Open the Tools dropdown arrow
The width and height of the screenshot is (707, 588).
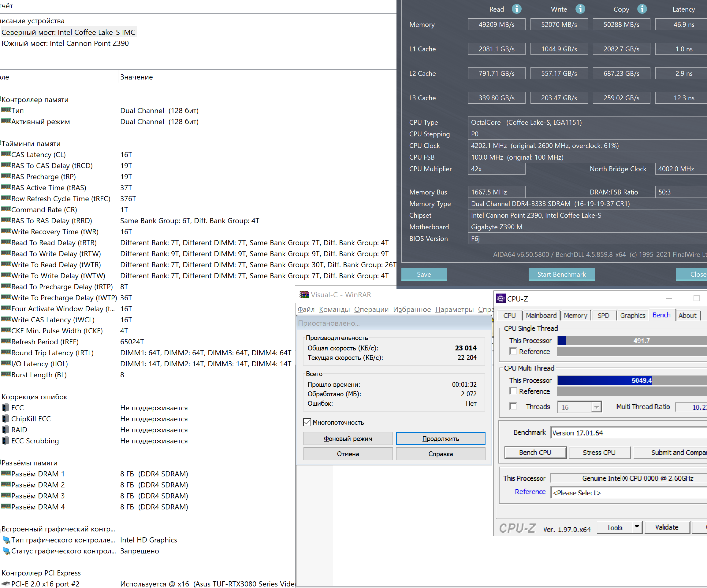(637, 527)
